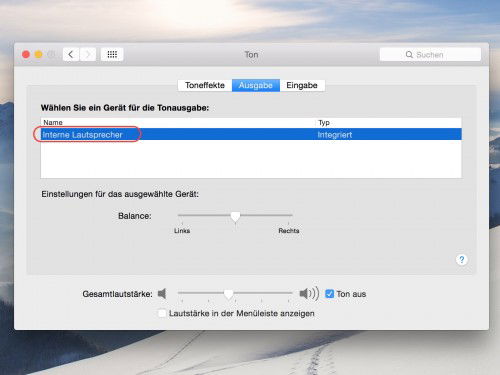
Task: Go back using the left chevron button
Action: (x=71, y=54)
